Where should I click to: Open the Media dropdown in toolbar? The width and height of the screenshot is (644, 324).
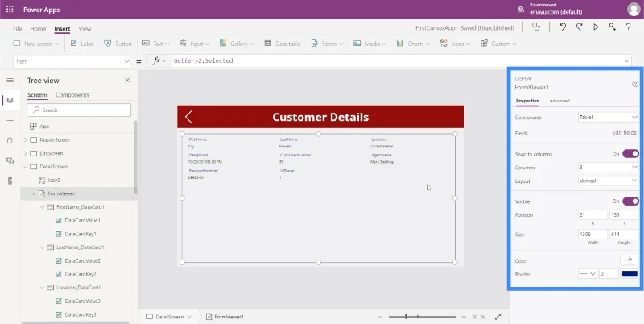point(369,44)
